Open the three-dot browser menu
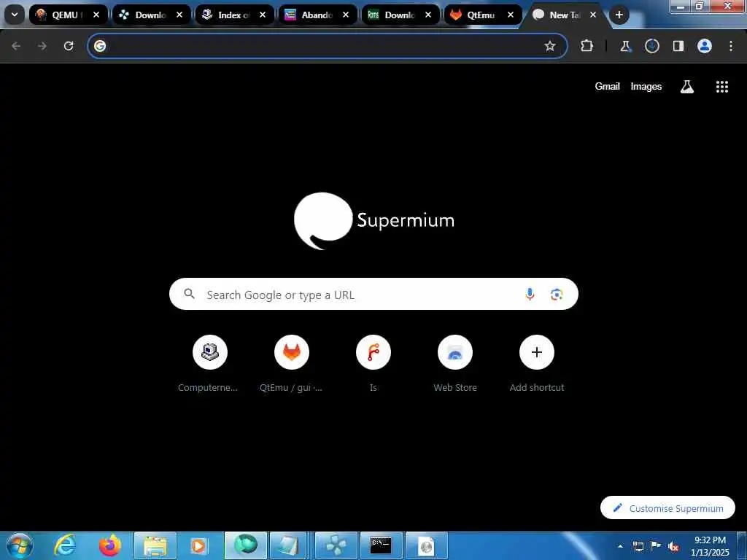This screenshot has width=747, height=560. [731, 46]
